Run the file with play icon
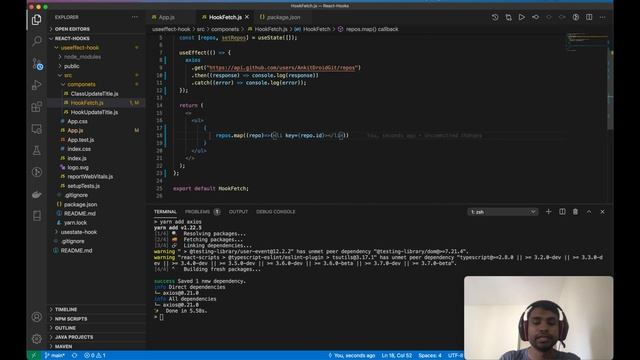This screenshot has width=640, height=360. (522, 17)
